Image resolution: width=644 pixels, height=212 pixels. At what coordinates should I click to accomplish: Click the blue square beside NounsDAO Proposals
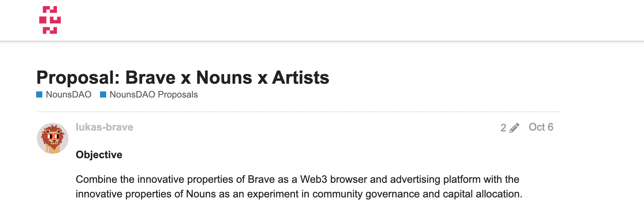tap(103, 94)
